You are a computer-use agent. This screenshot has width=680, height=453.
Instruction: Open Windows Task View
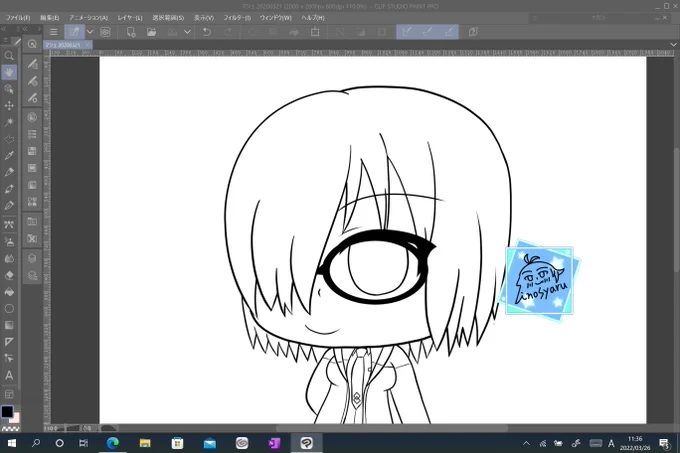click(83, 443)
